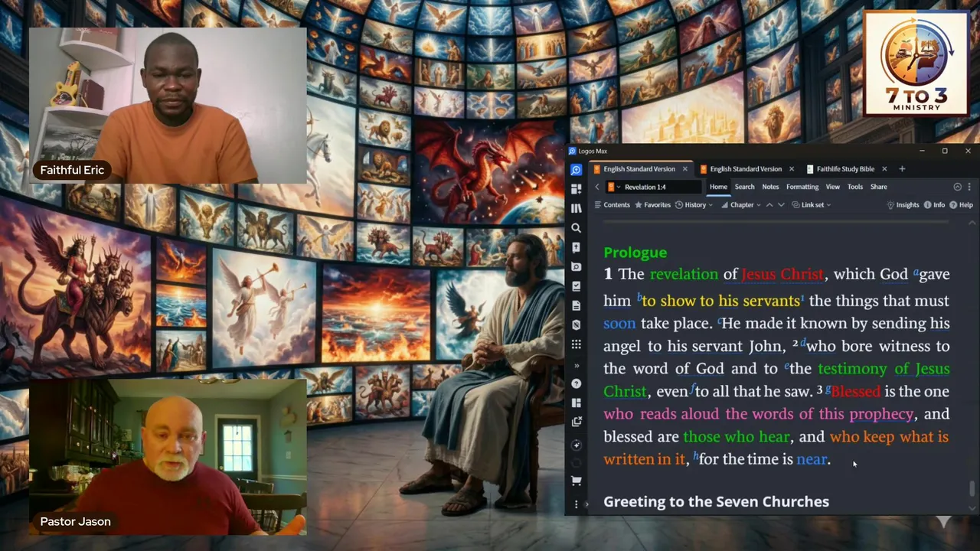Open the three-dot more menu at sidebar bottom

(x=577, y=504)
